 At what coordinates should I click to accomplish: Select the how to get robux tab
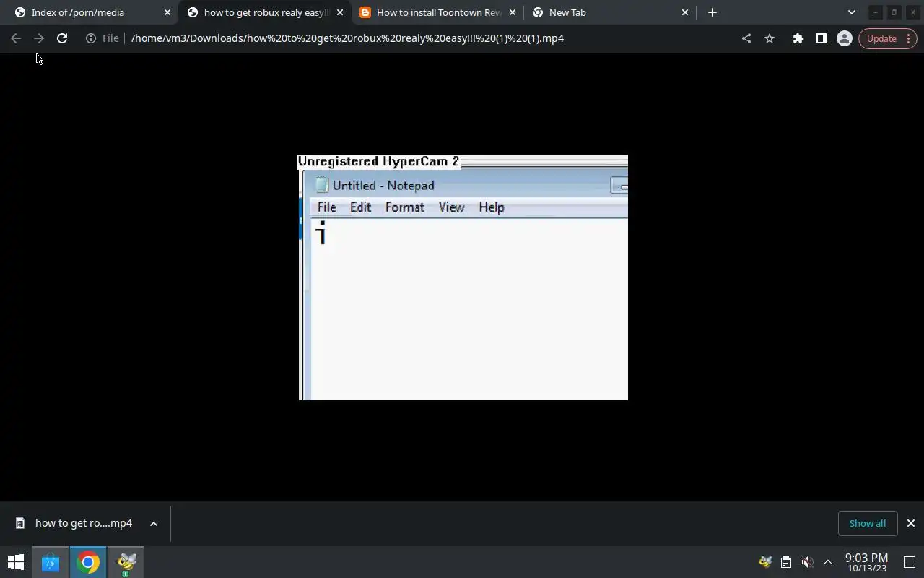[x=265, y=12]
